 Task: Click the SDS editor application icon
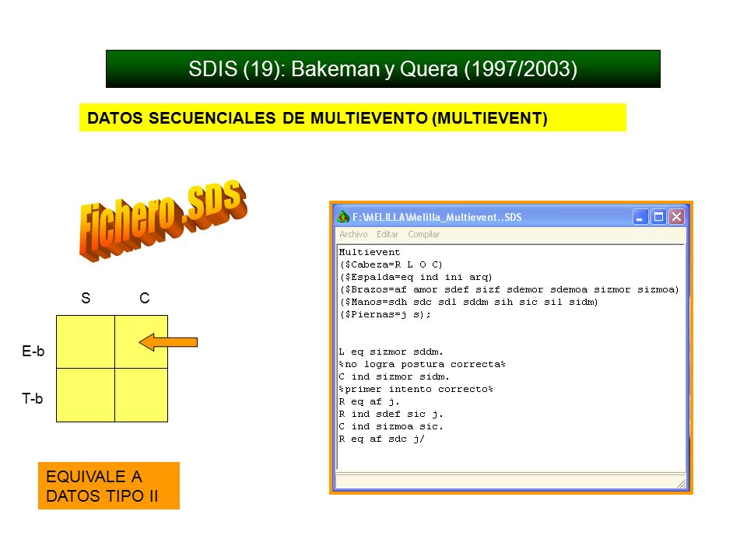click(343, 217)
